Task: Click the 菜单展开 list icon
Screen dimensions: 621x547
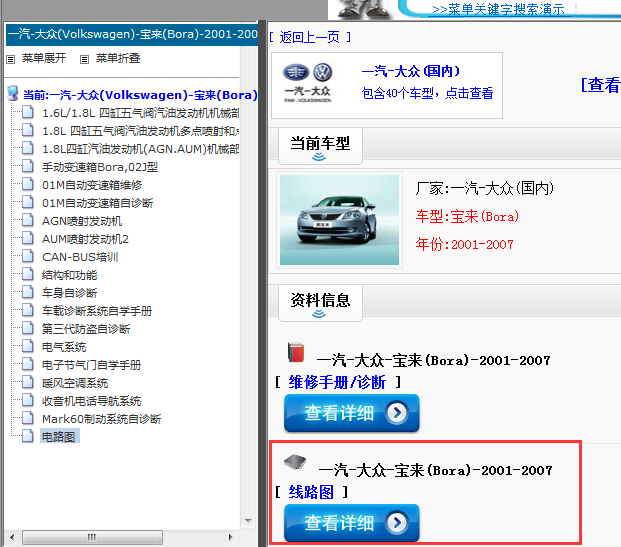Action: 11,59
